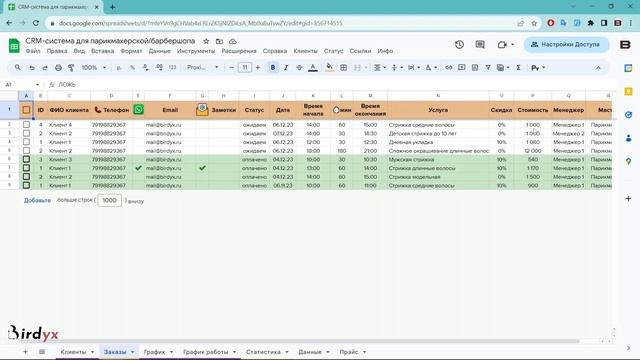Viewport: 640px width, 360px height.
Task: Insert a link
Action: (x=448, y=68)
